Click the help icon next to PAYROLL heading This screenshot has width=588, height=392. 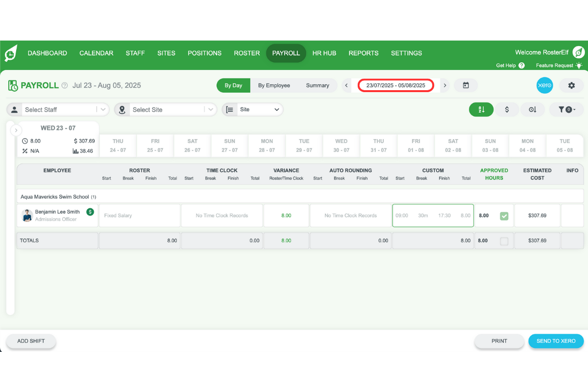tap(64, 85)
